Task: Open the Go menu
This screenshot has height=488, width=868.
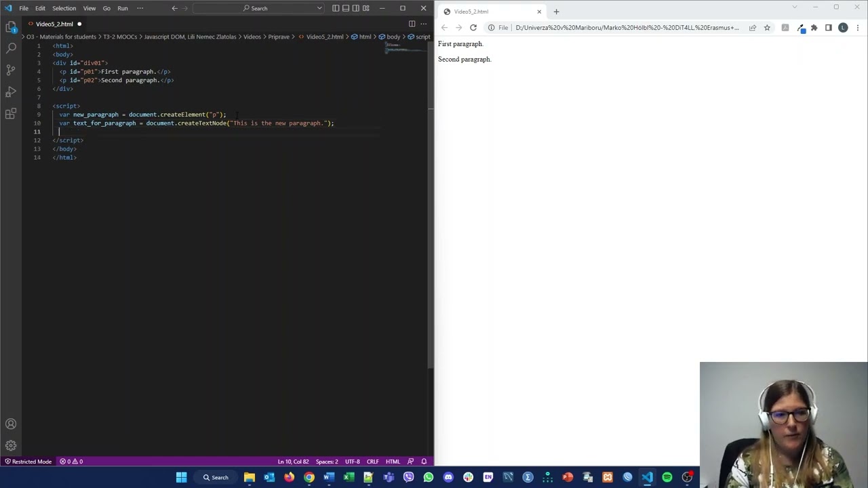Action: pos(106,8)
